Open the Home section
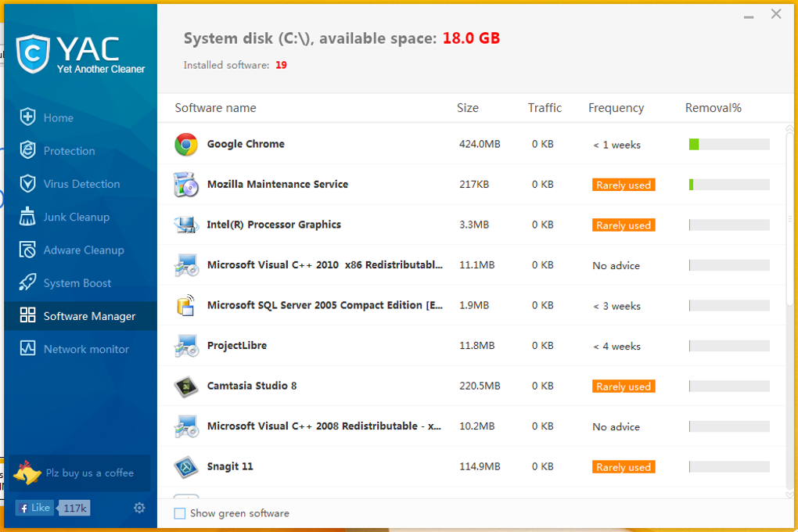 point(58,118)
